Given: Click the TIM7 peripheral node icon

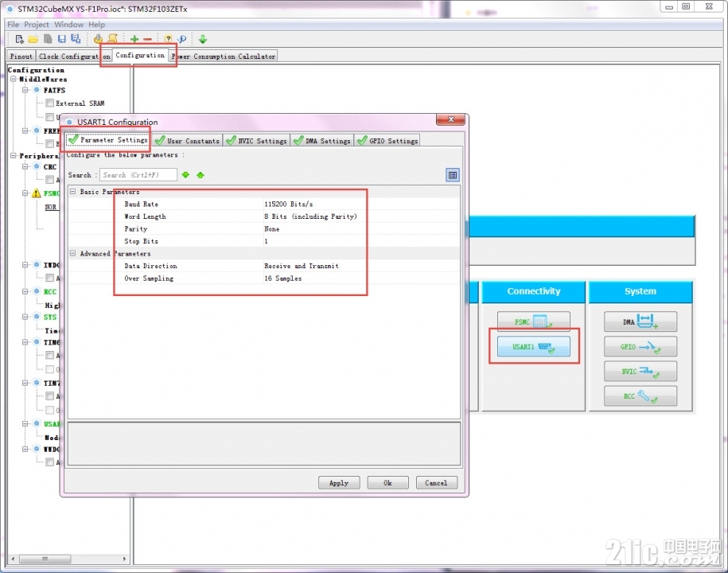Looking at the screenshot, I should tap(37, 383).
